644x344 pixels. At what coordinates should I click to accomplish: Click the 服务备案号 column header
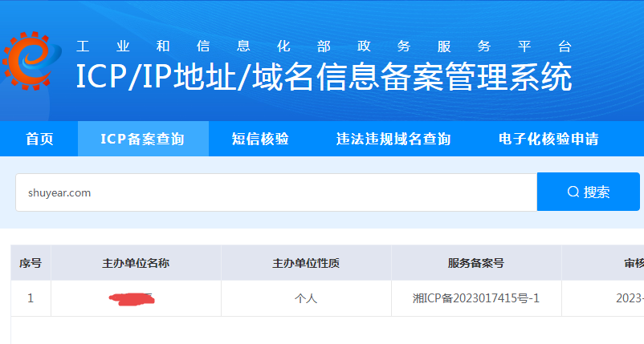click(476, 263)
